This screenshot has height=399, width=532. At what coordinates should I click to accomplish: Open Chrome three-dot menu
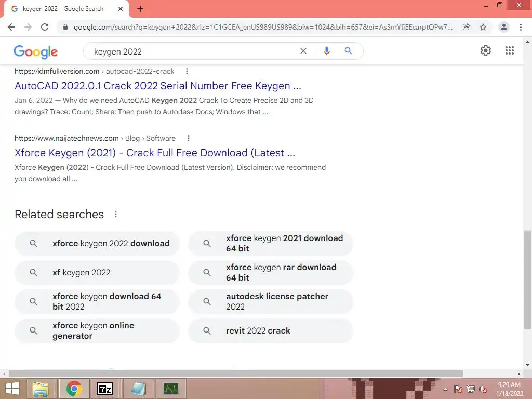[521, 27]
